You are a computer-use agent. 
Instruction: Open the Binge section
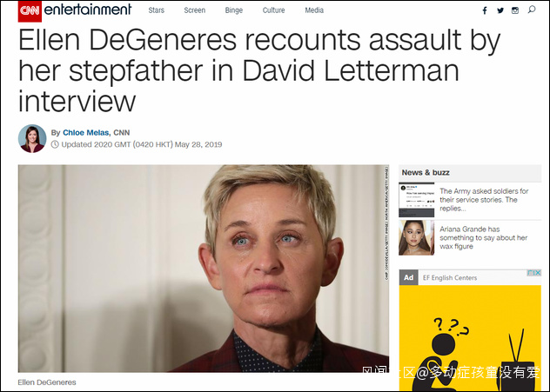click(233, 10)
